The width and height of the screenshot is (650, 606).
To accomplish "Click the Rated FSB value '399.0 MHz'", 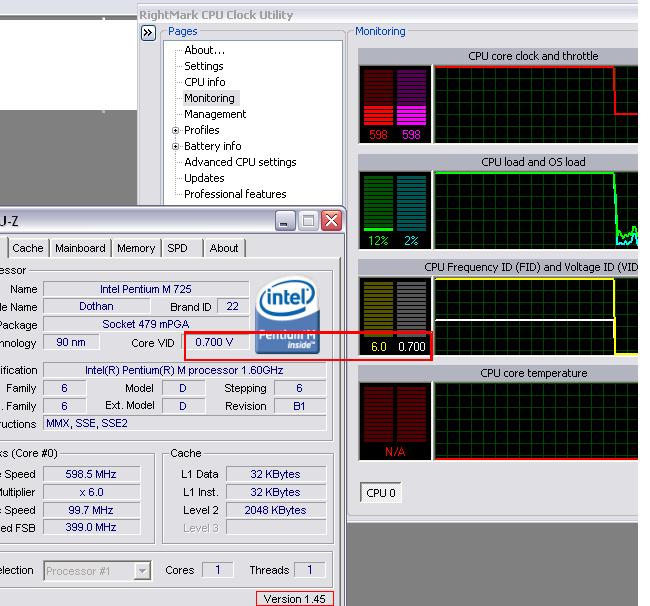I will (x=91, y=527).
